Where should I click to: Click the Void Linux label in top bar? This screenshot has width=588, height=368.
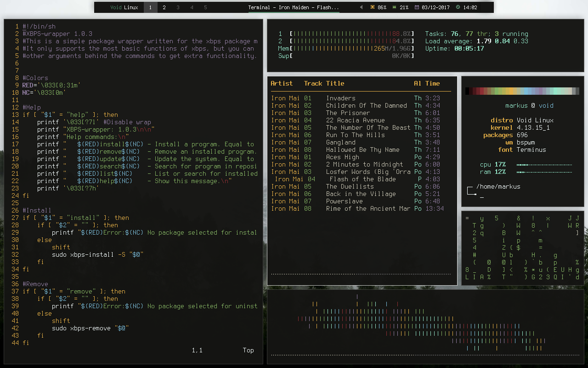point(124,7)
